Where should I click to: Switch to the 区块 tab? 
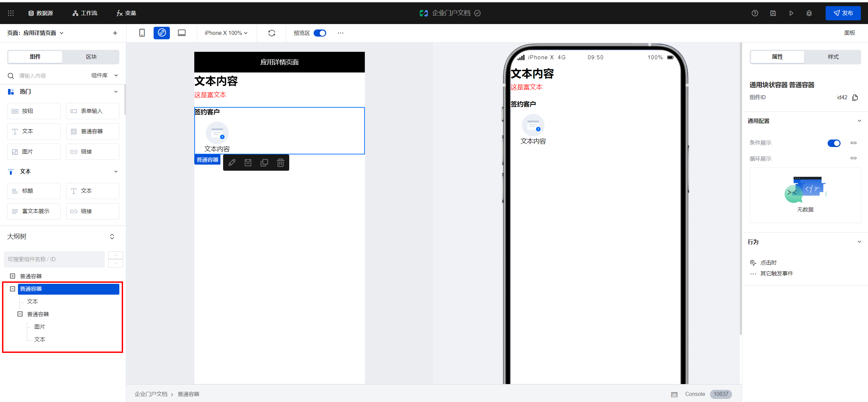[x=91, y=57]
